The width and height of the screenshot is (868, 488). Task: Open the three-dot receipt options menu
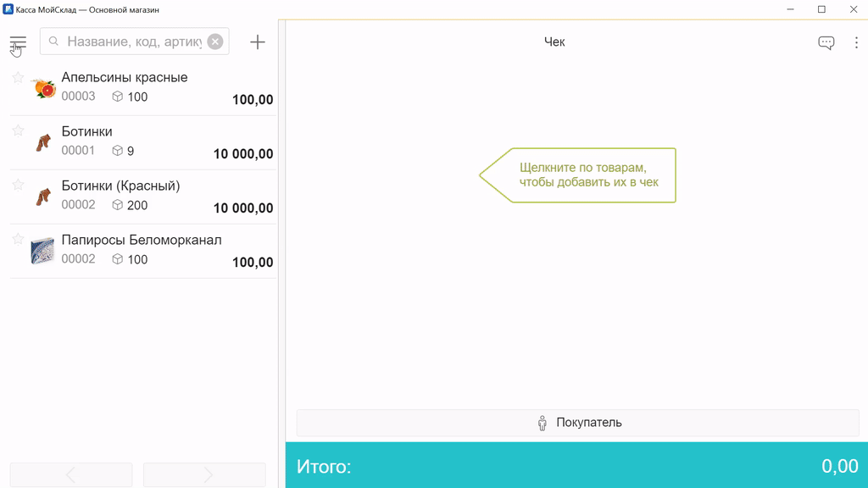pos(856,42)
